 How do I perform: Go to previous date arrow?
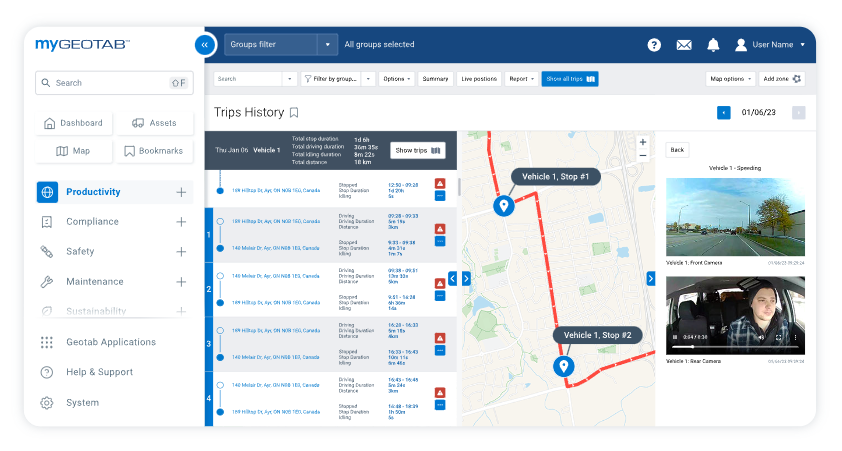[x=723, y=113]
